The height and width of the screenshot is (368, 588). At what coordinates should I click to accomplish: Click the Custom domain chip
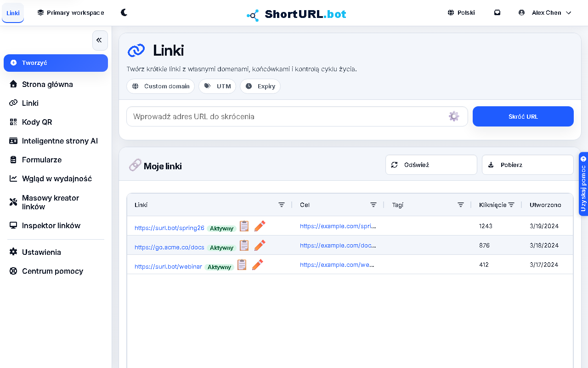tap(160, 86)
